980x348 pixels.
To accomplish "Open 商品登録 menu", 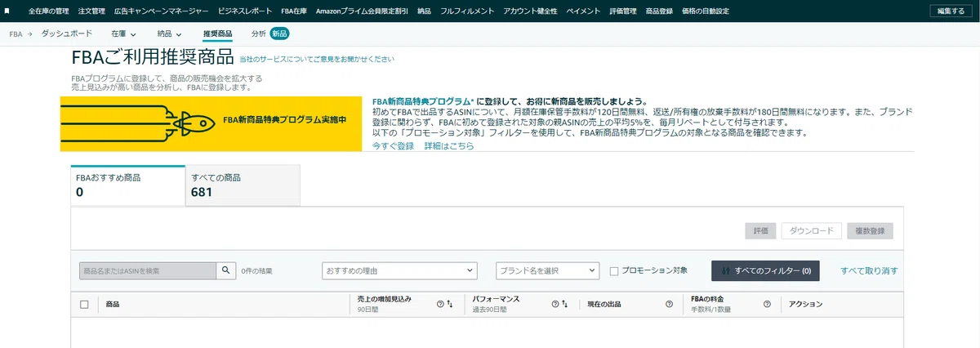I will tap(658, 11).
